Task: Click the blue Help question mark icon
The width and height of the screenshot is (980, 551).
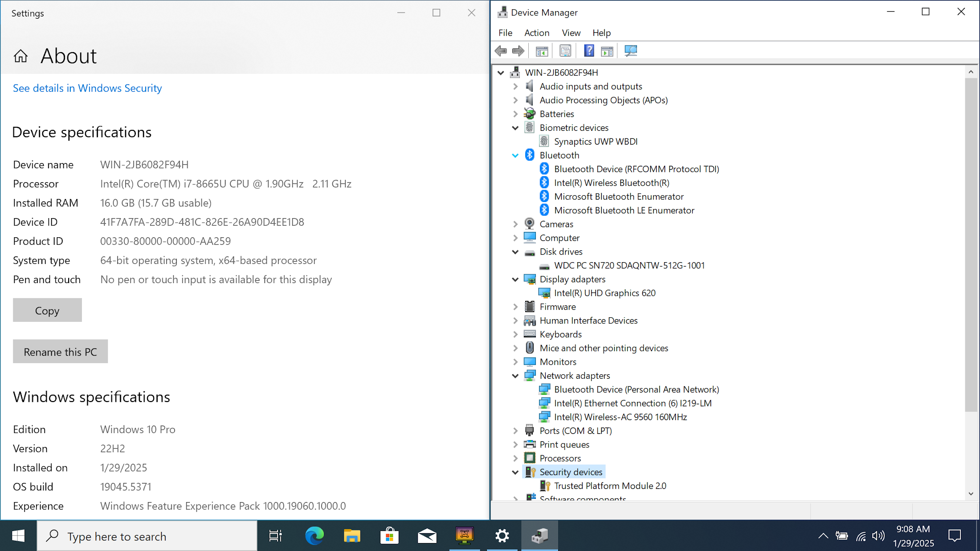Action: click(x=589, y=51)
